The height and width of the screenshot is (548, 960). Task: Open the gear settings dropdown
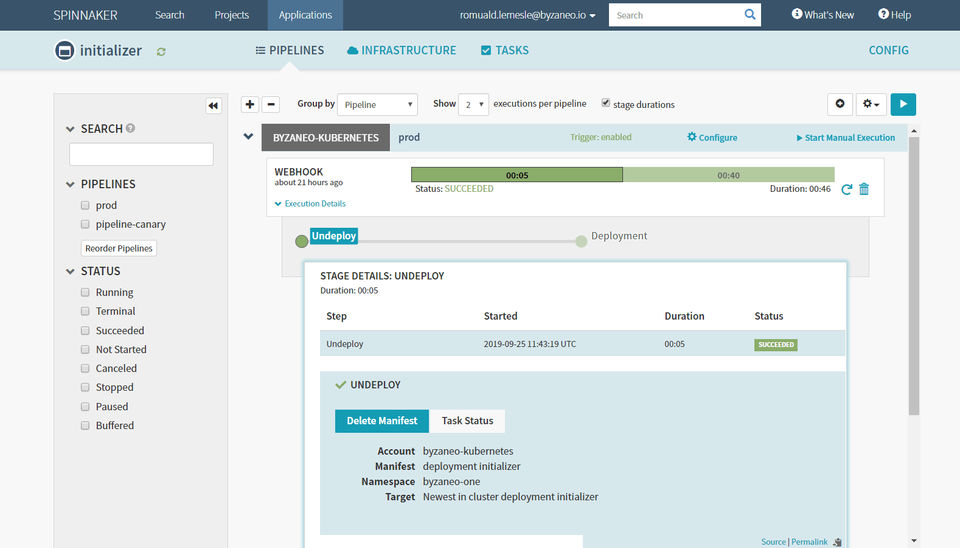(x=871, y=104)
